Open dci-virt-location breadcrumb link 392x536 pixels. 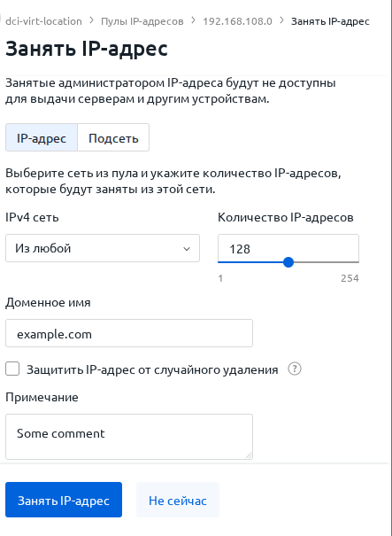click(43, 21)
